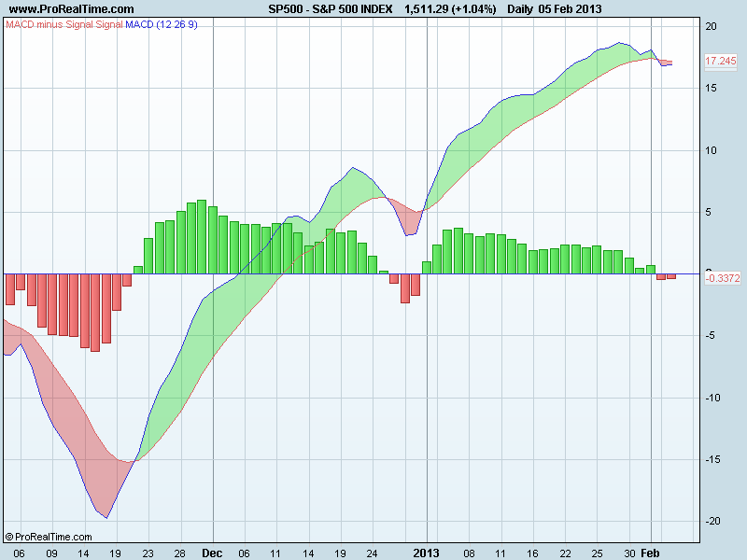Viewport: 747px width, 560px height.
Task: Click the www.ProRealTime.com header text
Action: tap(72, 9)
